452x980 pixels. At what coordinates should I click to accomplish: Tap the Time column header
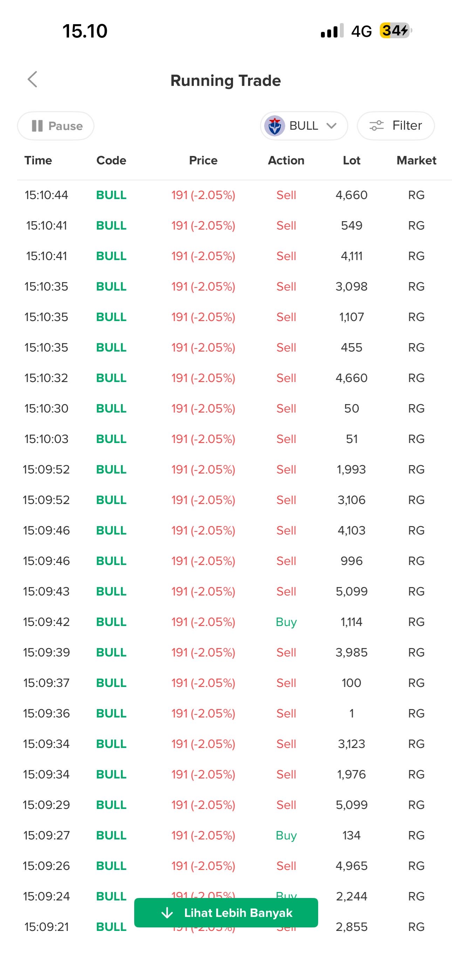(38, 161)
